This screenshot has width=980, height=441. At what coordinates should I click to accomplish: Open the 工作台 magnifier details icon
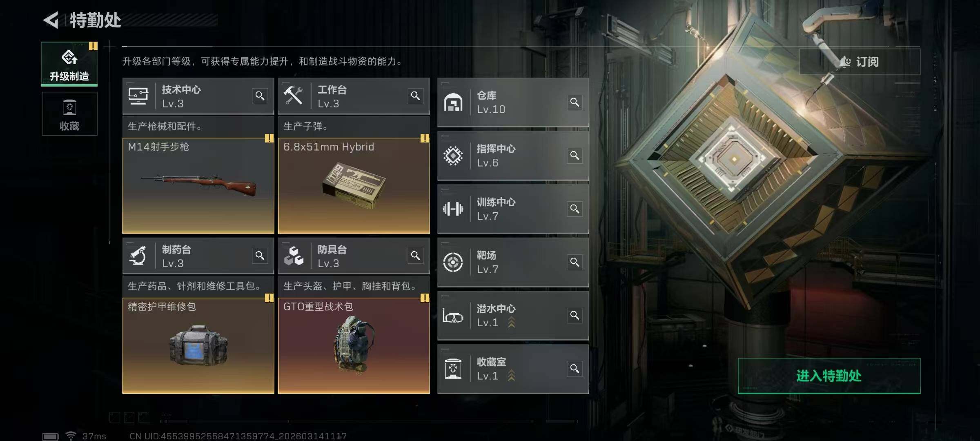coord(415,96)
